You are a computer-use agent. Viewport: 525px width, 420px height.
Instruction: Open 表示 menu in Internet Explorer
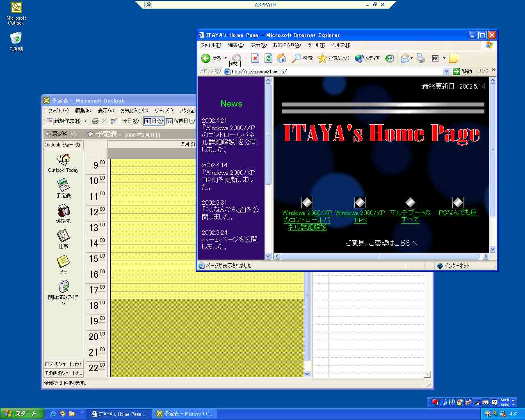(258, 45)
